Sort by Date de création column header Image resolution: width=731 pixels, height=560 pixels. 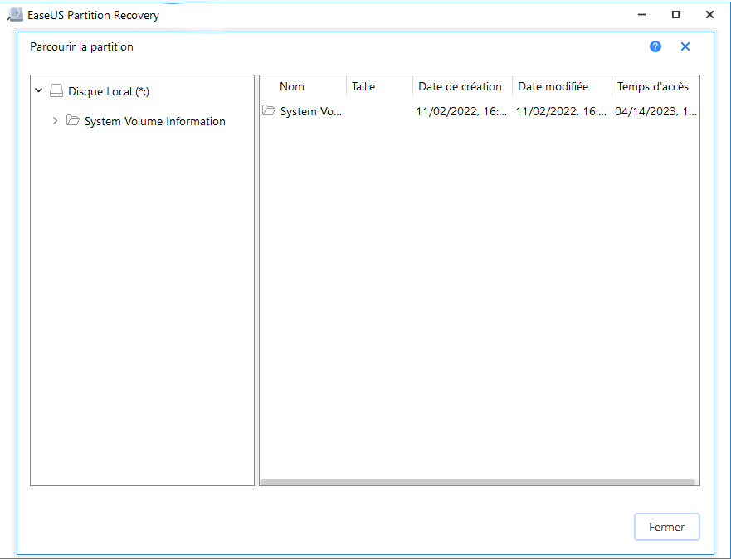[462, 86]
